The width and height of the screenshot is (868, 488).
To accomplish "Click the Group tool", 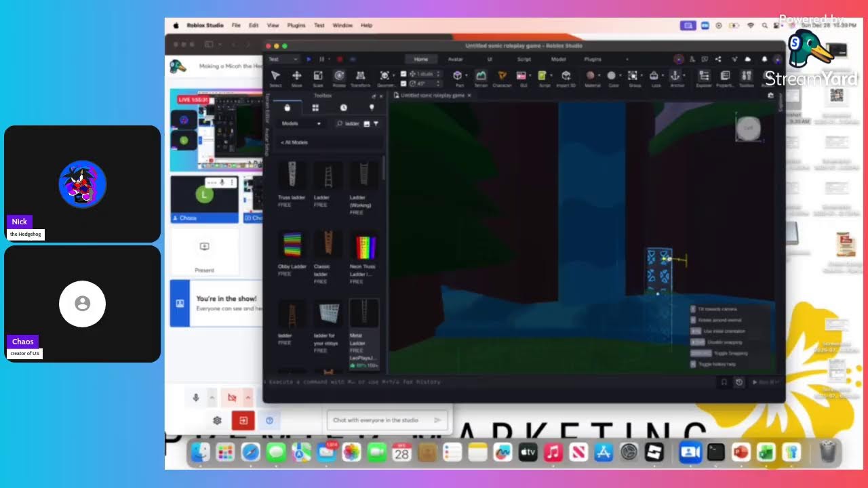I will pyautogui.click(x=633, y=78).
